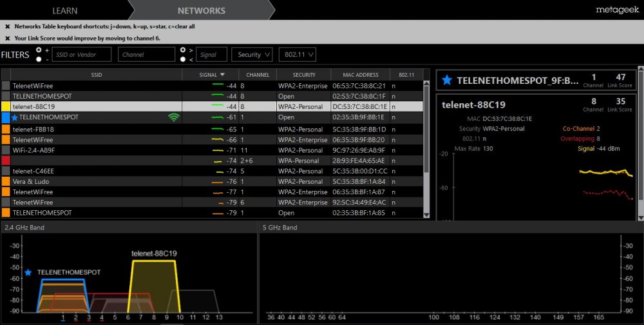Click gray swatch of WiFi-2.4-A89F row
Screen dimensions: 644x325
point(6,150)
